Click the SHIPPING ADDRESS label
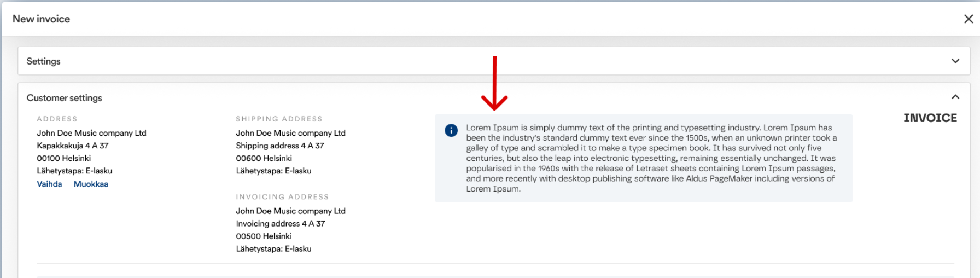Viewport: 980px width, 278px height. [279, 119]
